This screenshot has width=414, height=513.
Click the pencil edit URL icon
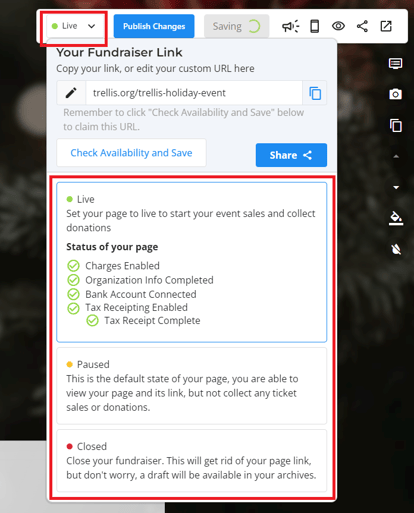[71, 93]
